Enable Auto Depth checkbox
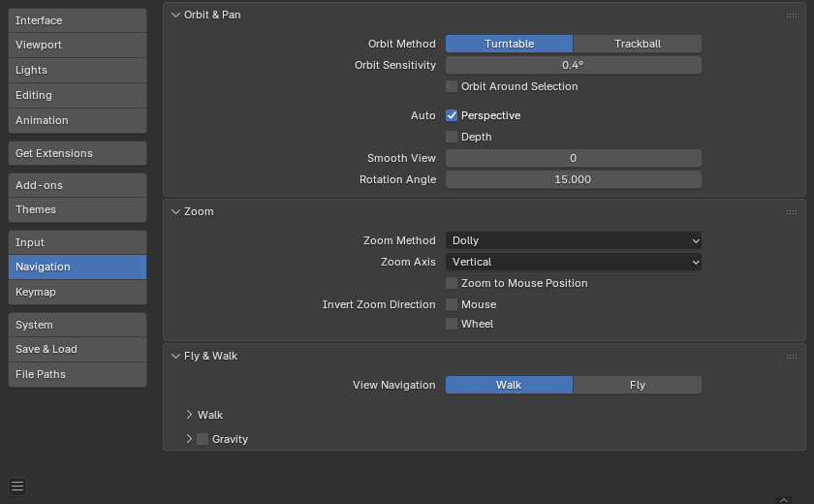 click(x=452, y=137)
